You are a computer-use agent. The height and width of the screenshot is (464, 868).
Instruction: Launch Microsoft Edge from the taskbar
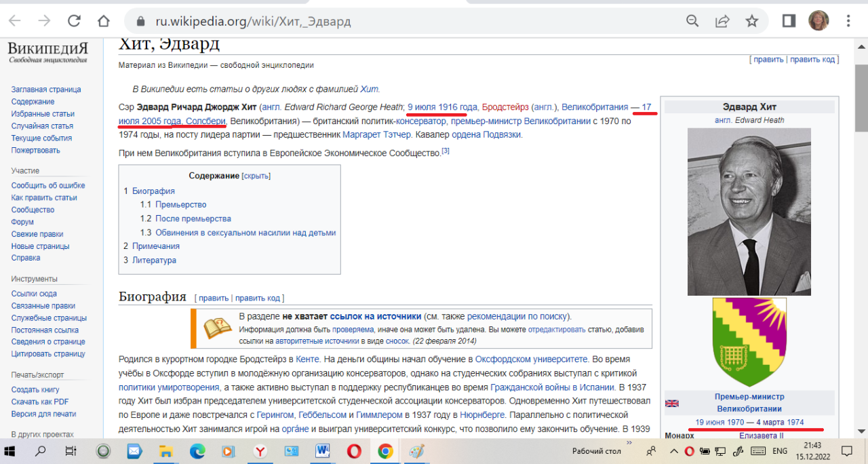pyautogui.click(x=197, y=450)
